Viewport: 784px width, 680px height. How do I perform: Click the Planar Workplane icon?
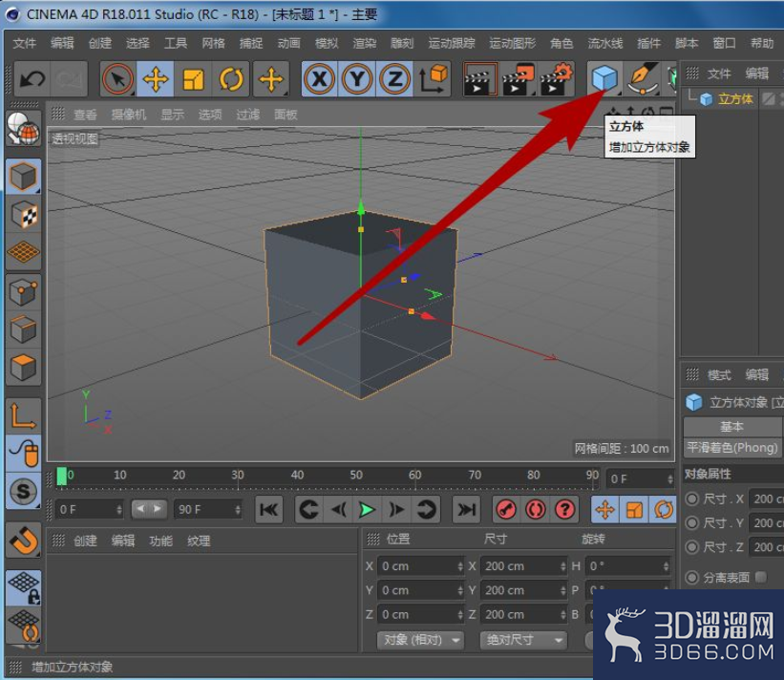click(x=23, y=626)
